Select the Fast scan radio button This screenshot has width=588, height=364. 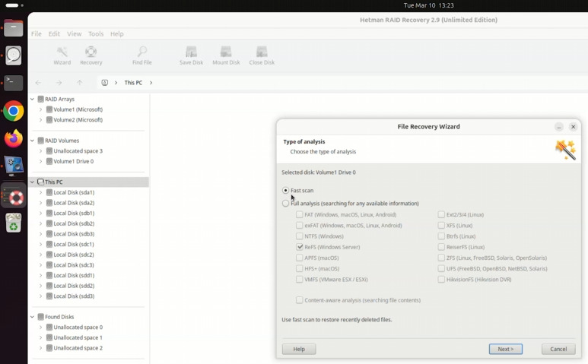point(285,190)
